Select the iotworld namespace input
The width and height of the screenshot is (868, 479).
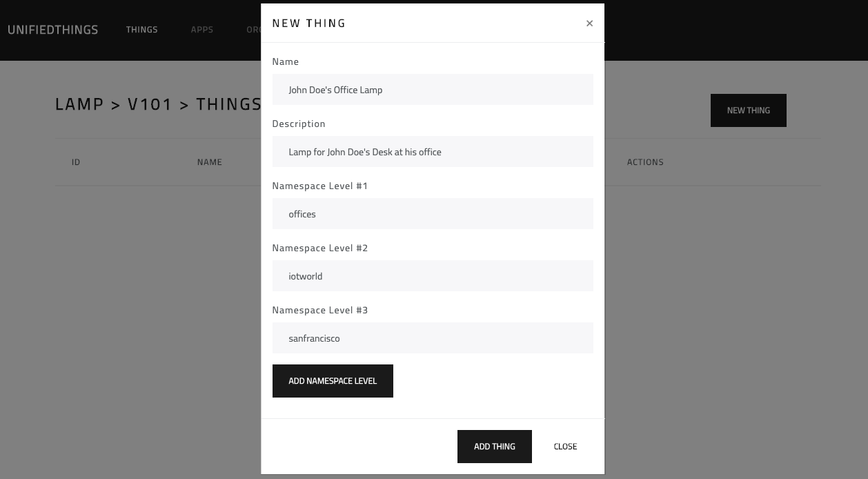pyautogui.click(x=433, y=275)
